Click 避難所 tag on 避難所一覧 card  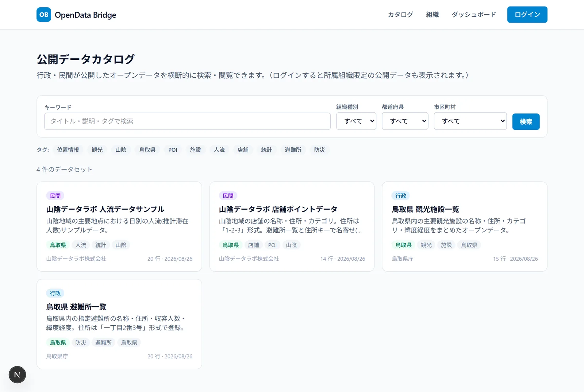click(104, 342)
